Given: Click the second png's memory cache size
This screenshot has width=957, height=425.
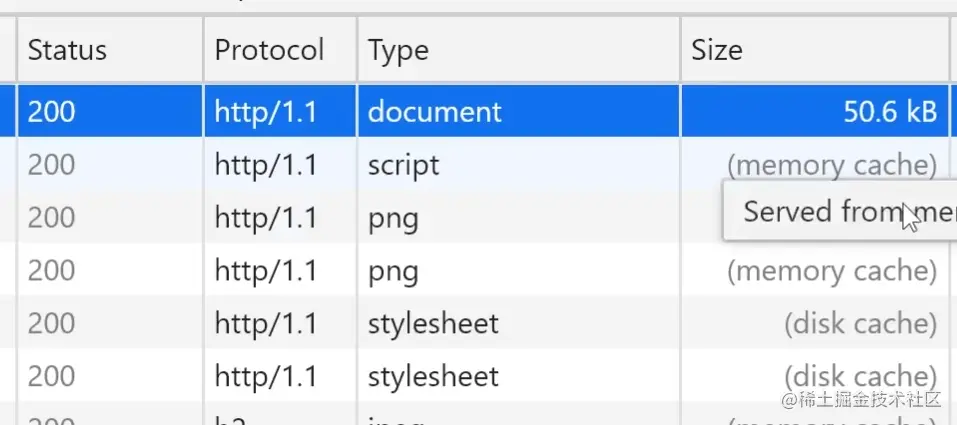Looking at the screenshot, I should pos(831,271).
